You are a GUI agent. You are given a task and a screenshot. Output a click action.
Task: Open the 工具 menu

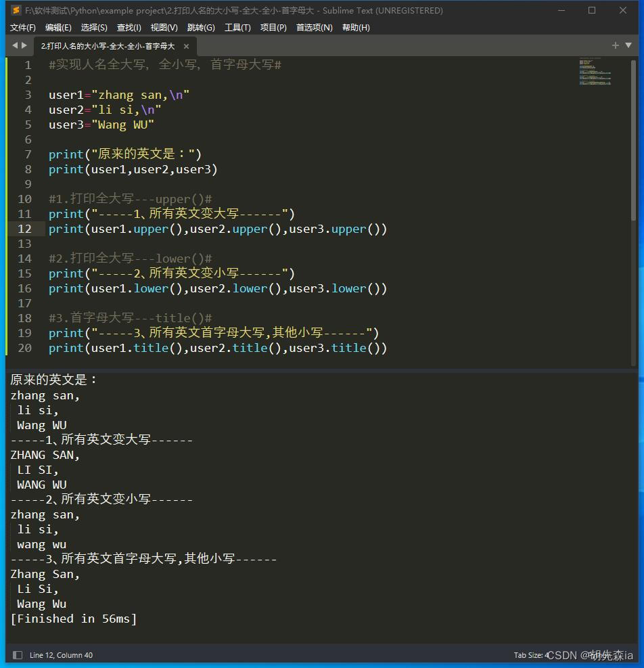click(237, 27)
